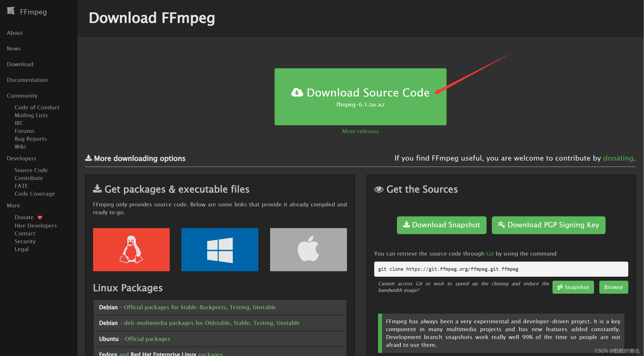Screen dimensions: 644x356
Task: Select the Download menu item
Action: tap(20, 64)
